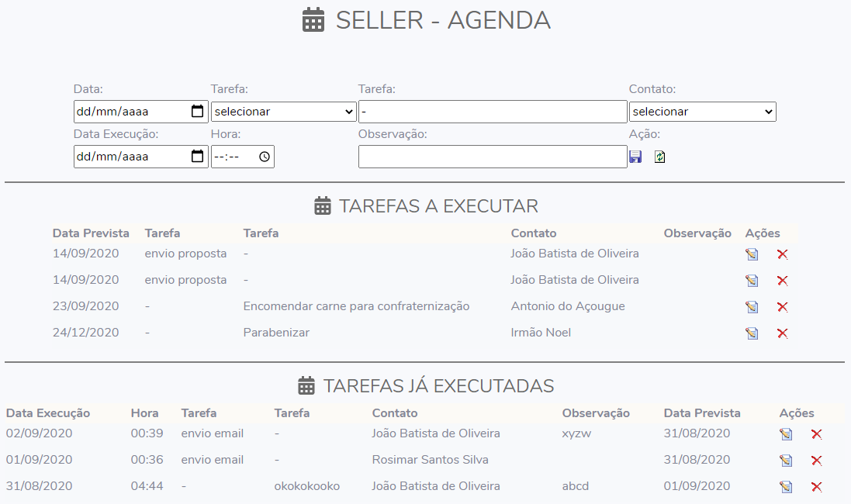Click the Data Execução column header in executed tasks
This screenshot has height=504, width=851.
click(48, 413)
